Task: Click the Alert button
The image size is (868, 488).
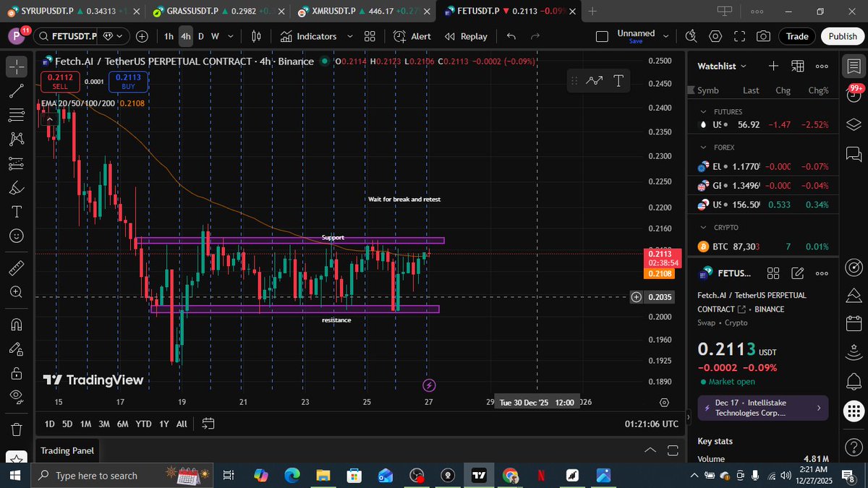Action: click(412, 36)
